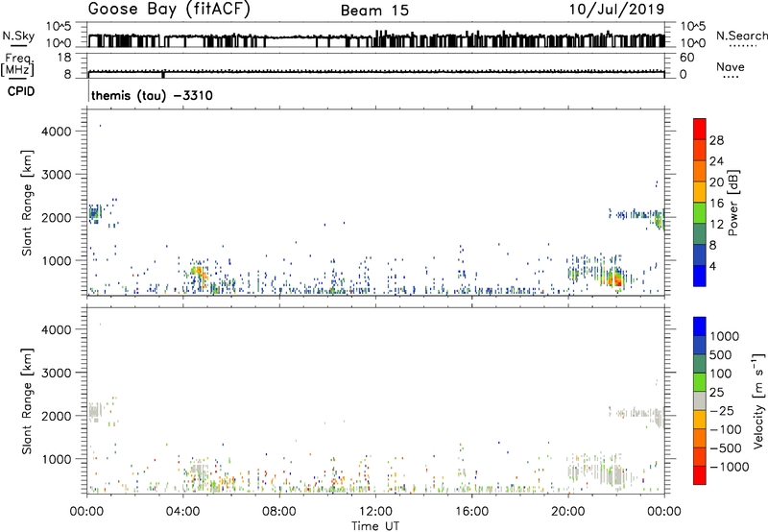Click the power colorbar tick '16'
This screenshot has height=532, width=768.
coord(716,204)
